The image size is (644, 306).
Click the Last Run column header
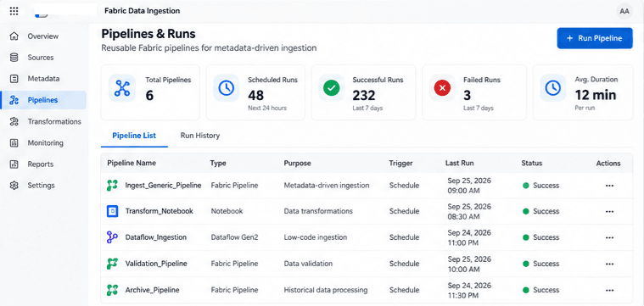460,164
